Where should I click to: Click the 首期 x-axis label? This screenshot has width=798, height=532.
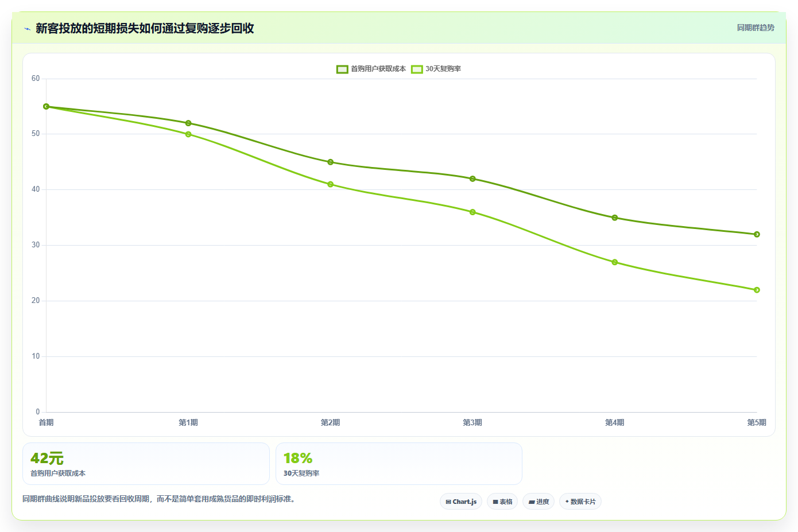pos(46,422)
